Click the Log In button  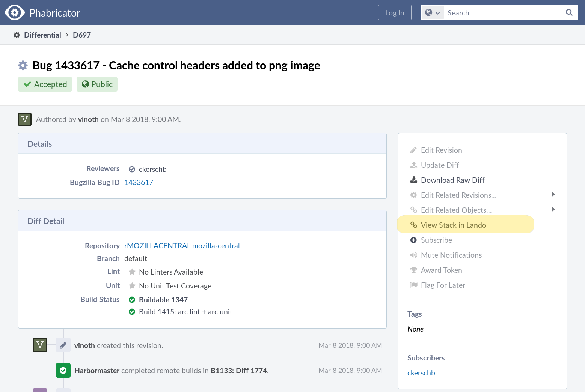395,13
